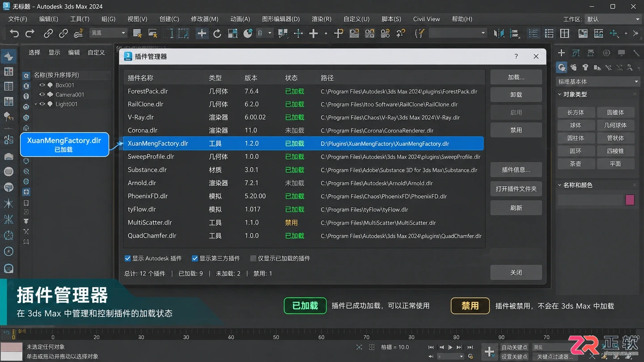Open the Display tab in command panel
The width and height of the screenshot is (644, 362).
pos(621,53)
